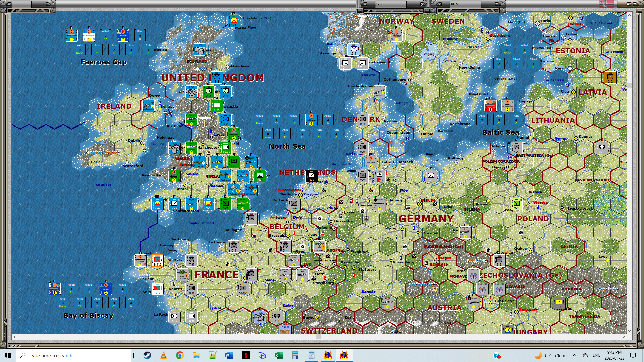Click the Windows search box
This screenshot has width=644, height=362.
74,355
